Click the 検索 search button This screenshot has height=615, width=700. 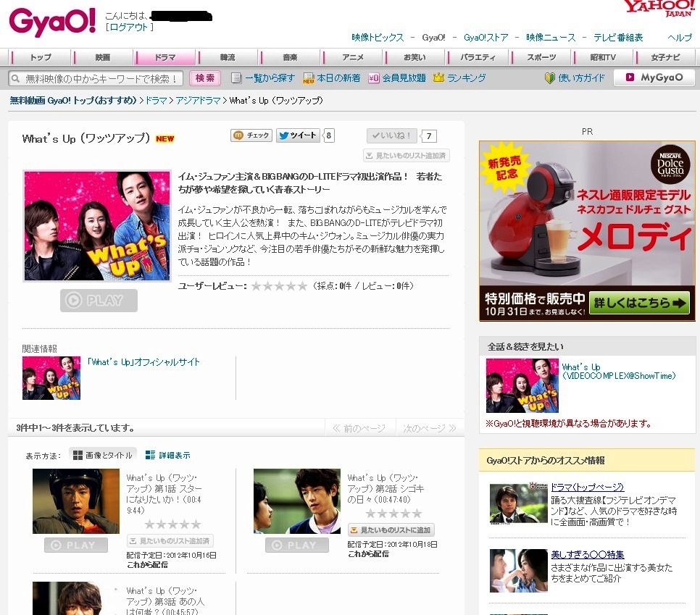205,78
